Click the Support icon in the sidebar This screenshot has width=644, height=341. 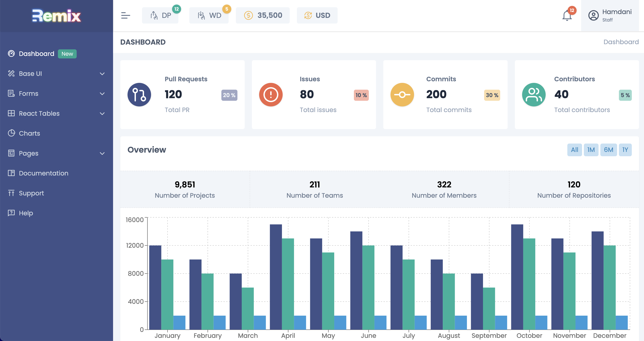(11, 193)
